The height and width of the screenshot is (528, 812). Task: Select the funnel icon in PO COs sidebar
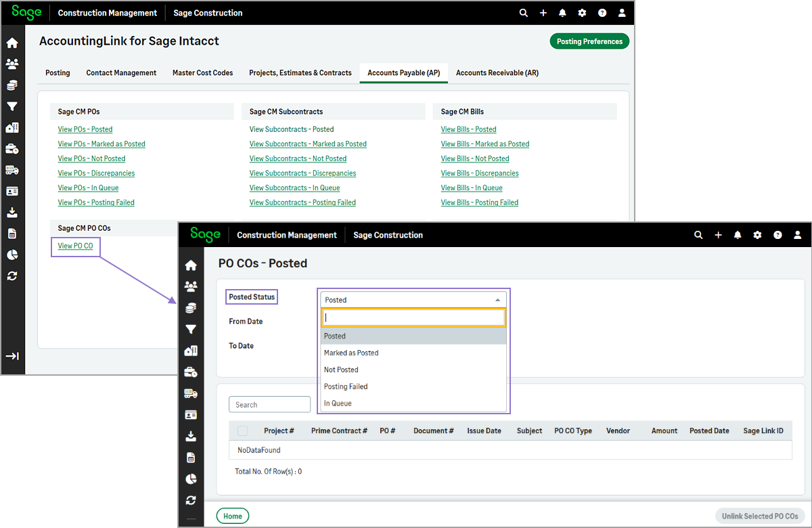[191, 329]
